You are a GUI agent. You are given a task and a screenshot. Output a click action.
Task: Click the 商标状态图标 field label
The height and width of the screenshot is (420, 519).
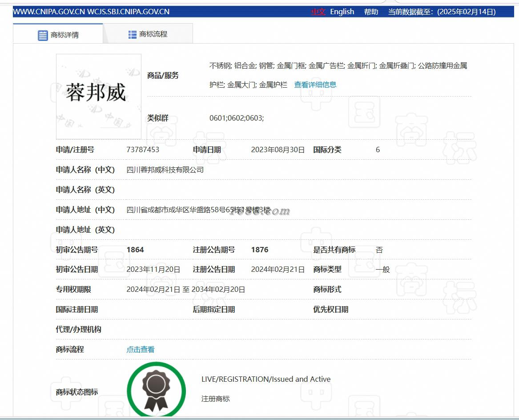pos(77,392)
